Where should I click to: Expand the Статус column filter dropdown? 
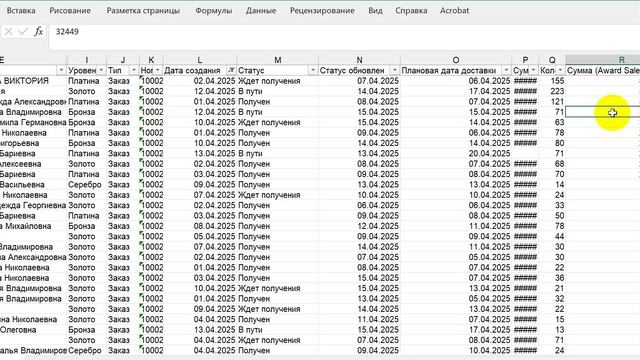pyautogui.click(x=313, y=71)
